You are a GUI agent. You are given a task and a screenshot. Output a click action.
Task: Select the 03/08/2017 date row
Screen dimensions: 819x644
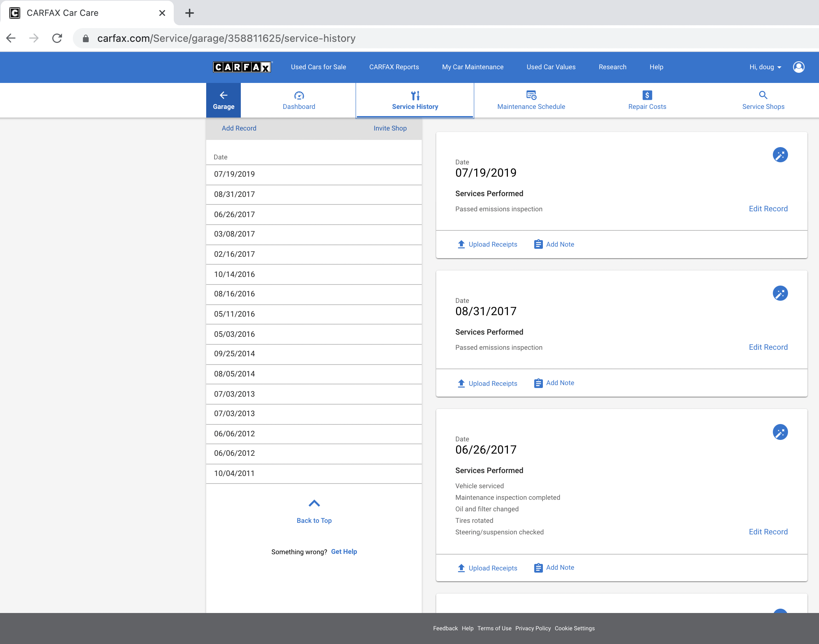click(314, 234)
